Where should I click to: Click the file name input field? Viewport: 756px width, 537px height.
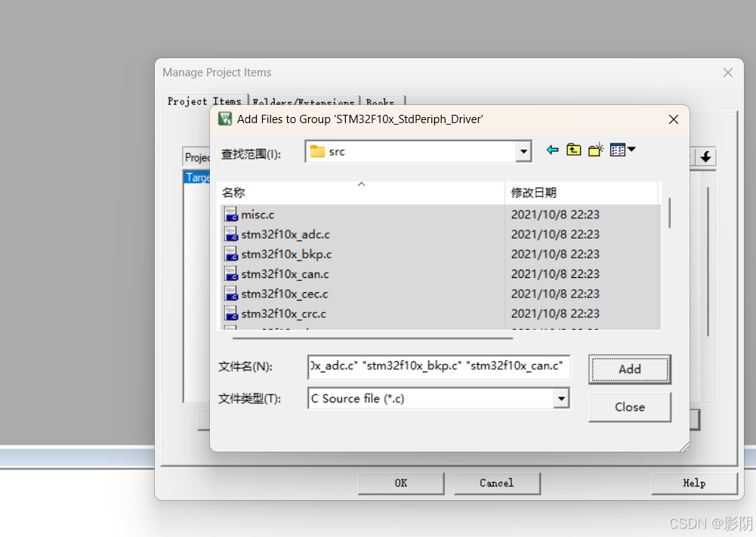pyautogui.click(x=438, y=366)
